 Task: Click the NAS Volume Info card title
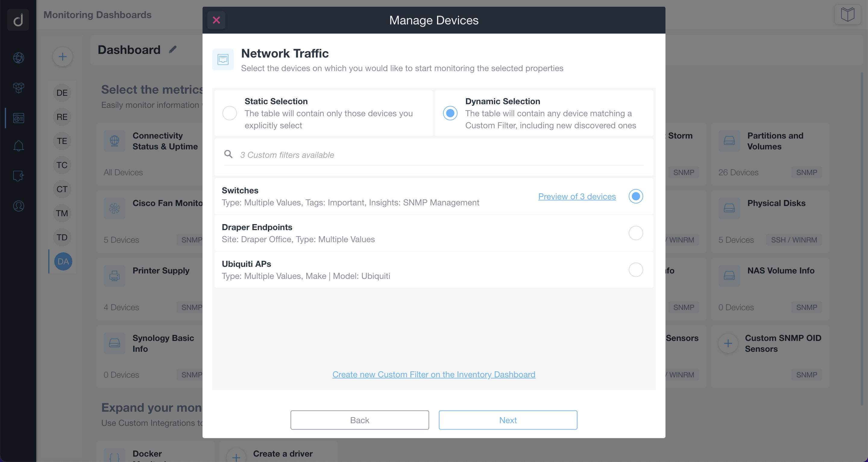[781, 270]
